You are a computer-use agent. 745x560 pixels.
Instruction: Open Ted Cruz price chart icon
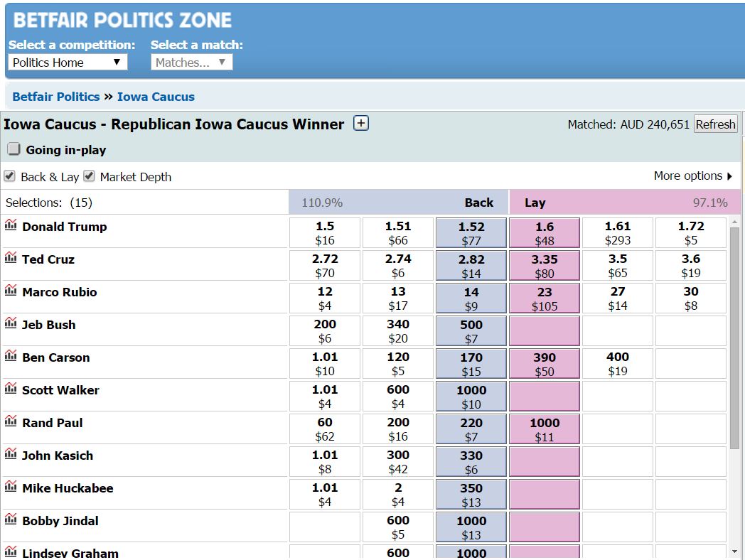(11, 257)
